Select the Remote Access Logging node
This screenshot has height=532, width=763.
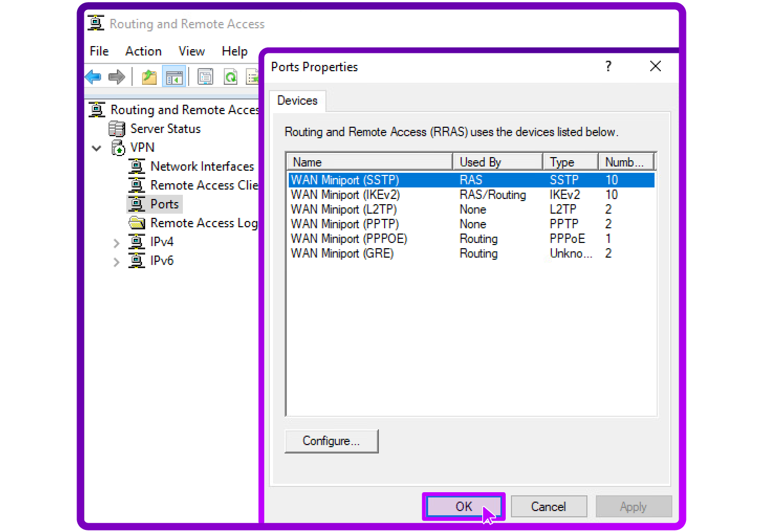tap(204, 223)
